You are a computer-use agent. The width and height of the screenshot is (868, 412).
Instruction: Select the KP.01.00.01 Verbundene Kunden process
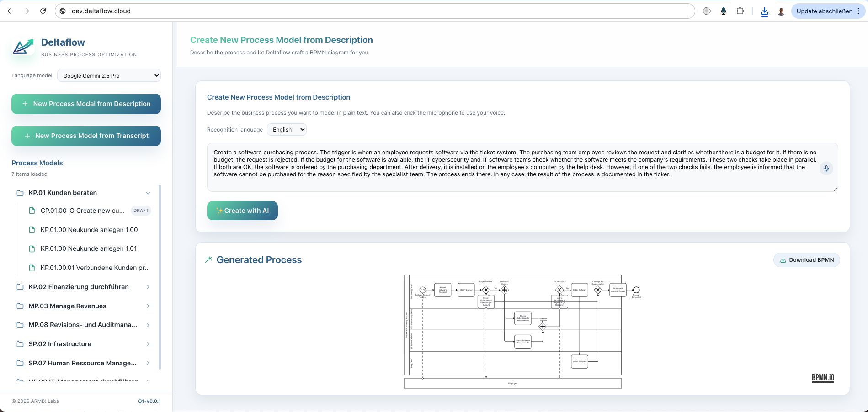click(x=95, y=268)
